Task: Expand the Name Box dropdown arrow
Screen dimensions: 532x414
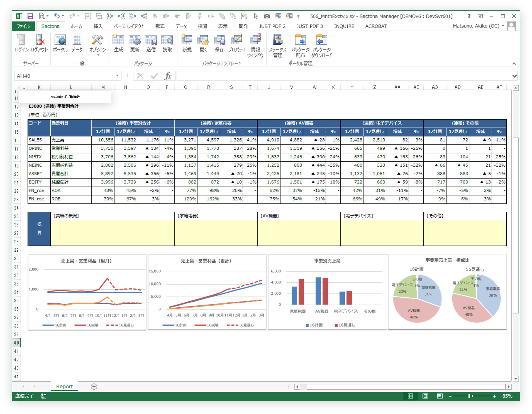Action: [117, 76]
